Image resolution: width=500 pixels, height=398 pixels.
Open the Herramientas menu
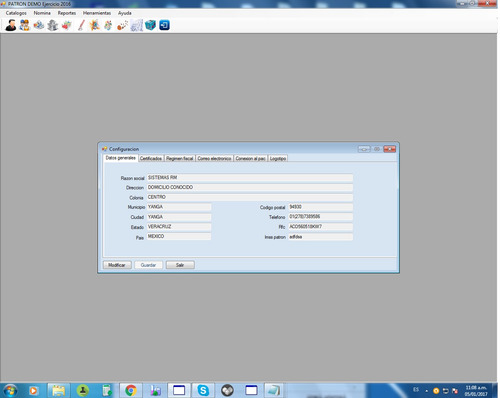[97, 13]
